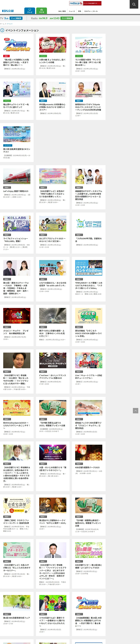Open 音楽宅急便 concert thumbnail
This screenshot has height=644, width=140.
tap(17, 506)
